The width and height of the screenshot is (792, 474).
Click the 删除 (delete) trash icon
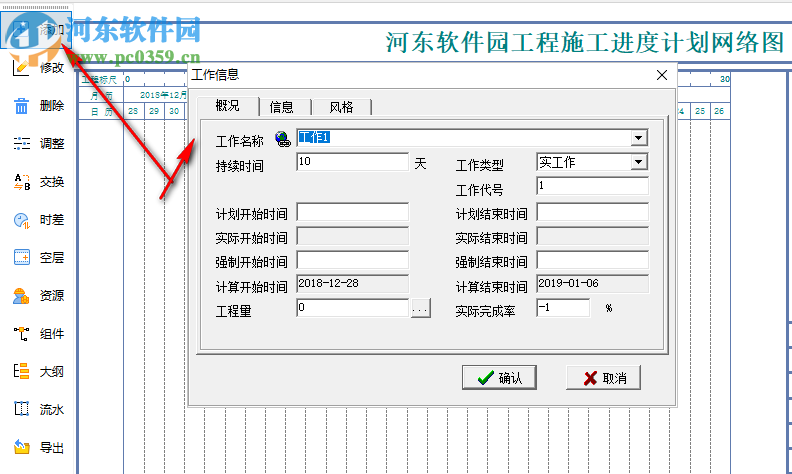(x=21, y=106)
